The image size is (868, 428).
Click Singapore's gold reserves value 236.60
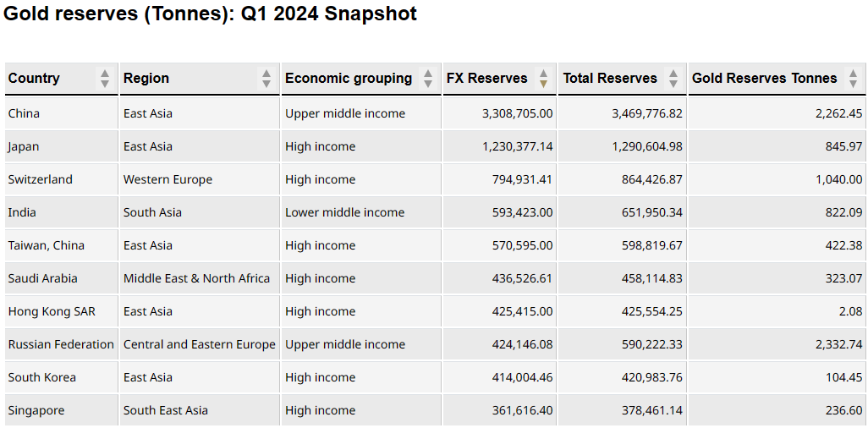click(x=844, y=410)
